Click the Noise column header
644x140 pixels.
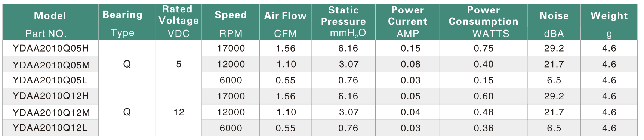tap(554, 16)
